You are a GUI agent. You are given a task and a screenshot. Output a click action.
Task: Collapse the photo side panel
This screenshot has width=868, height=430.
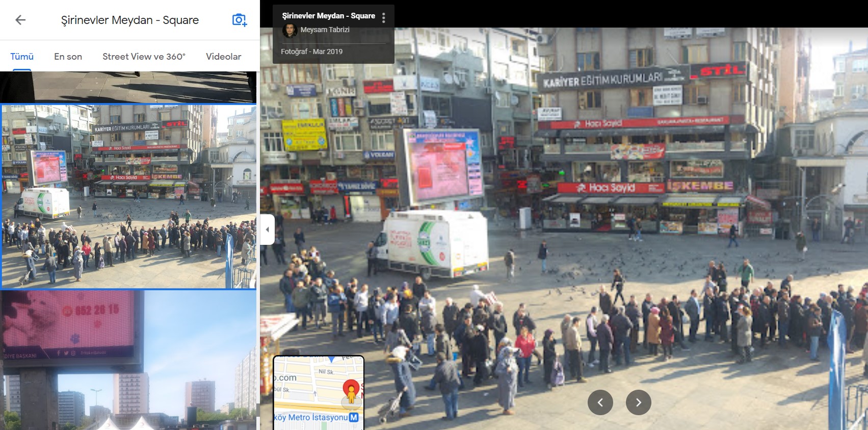(268, 230)
